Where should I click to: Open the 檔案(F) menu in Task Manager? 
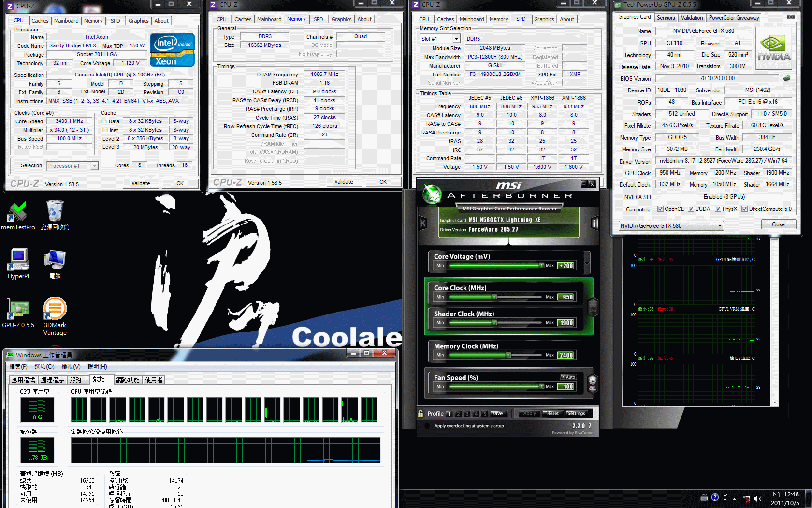point(18,367)
